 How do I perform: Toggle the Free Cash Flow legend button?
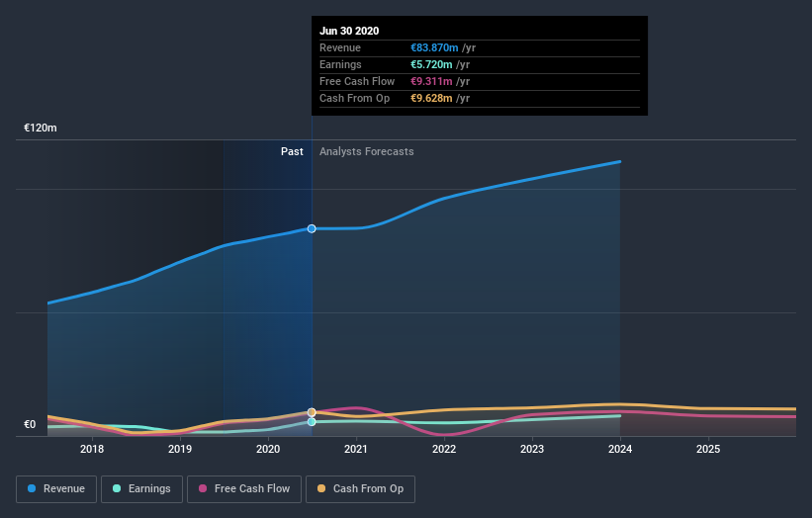click(244, 489)
